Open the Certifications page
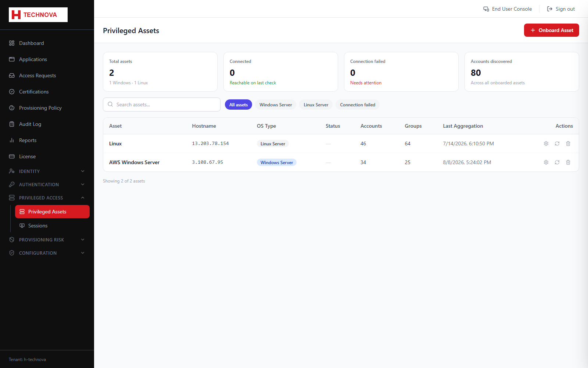This screenshot has height=368, width=588. pos(47,92)
